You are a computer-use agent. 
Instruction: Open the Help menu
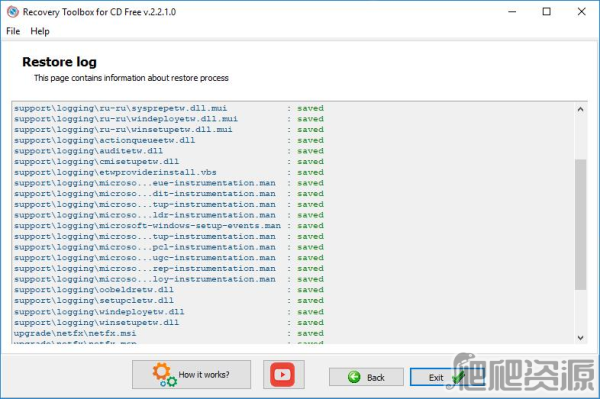coord(40,31)
